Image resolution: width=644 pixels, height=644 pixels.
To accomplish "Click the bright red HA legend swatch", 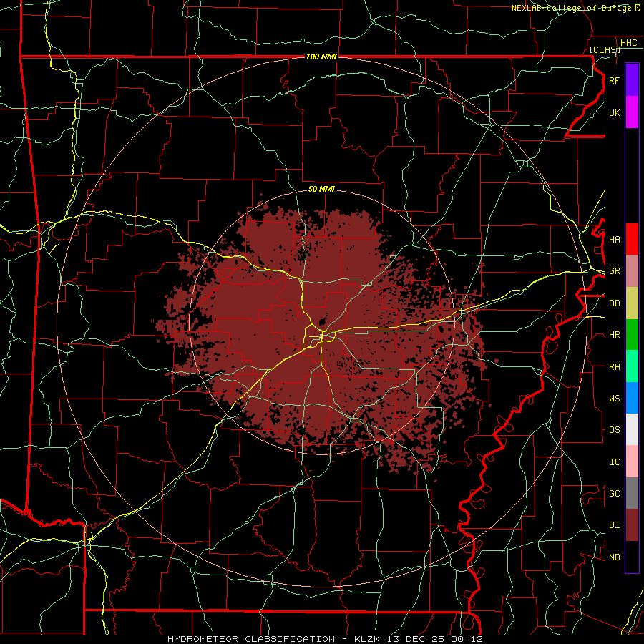I will 632,239.
